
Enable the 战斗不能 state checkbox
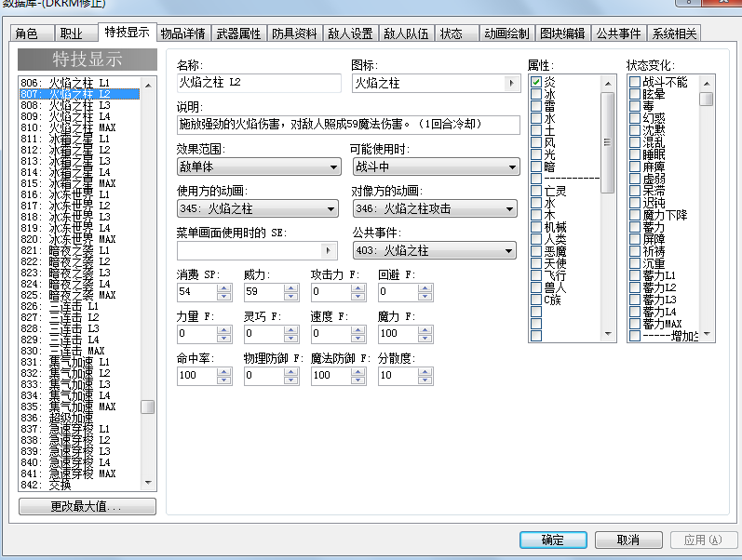click(635, 82)
